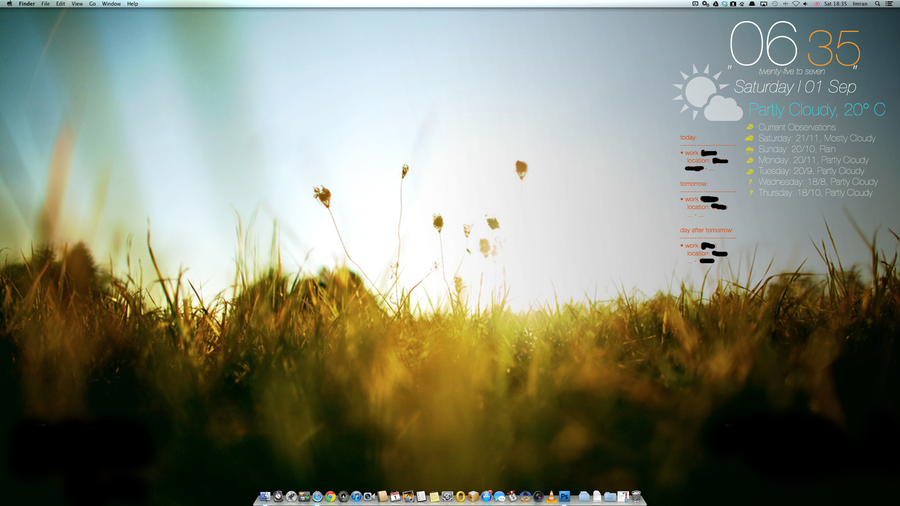Launch iTunes from the dock

pyautogui.click(x=356, y=496)
